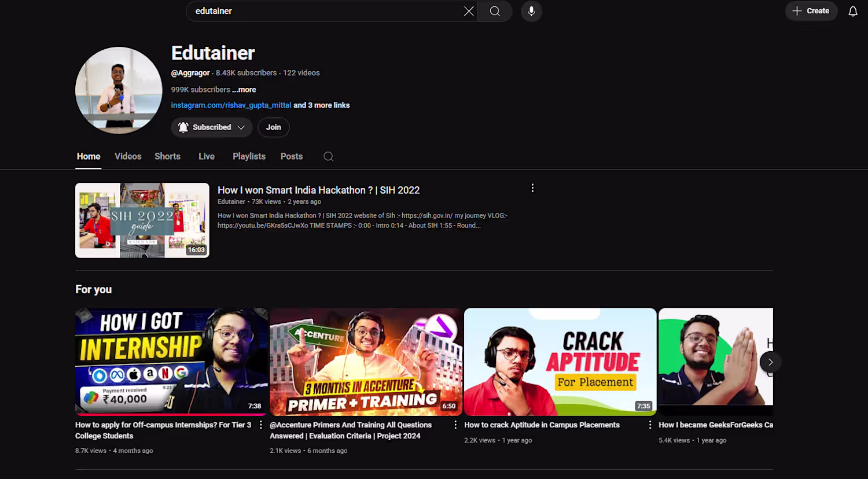Open menu for Off-campus Internships video
This screenshot has height=479, width=868.
(x=261, y=425)
